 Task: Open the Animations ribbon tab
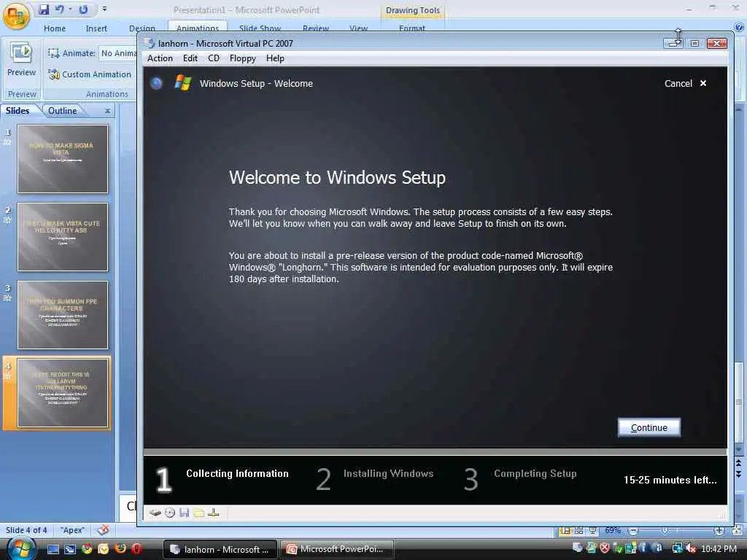197,28
